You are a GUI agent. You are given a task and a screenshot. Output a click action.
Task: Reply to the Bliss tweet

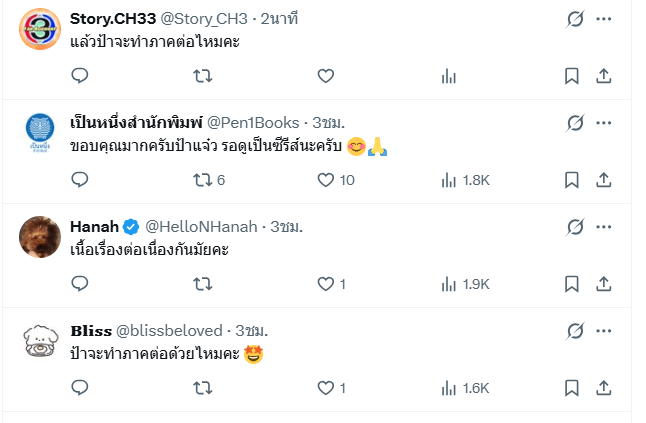coord(81,388)
